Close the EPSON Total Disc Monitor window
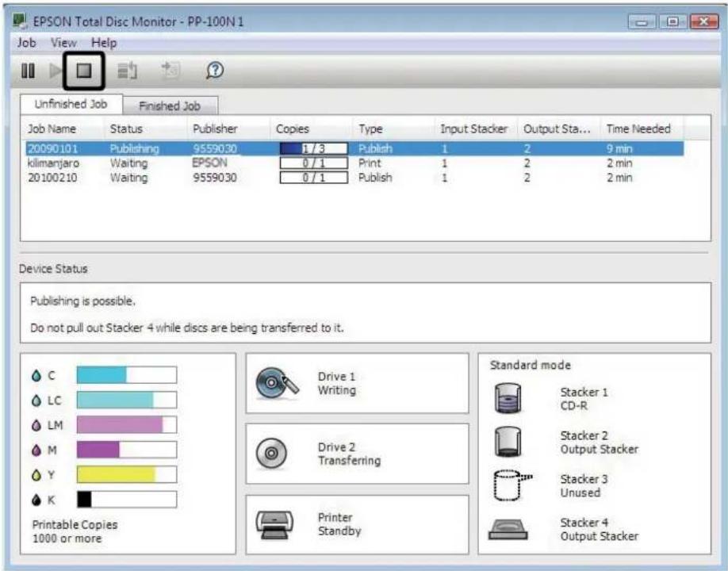This screenshot has width=728, height=571. (704, 22)
